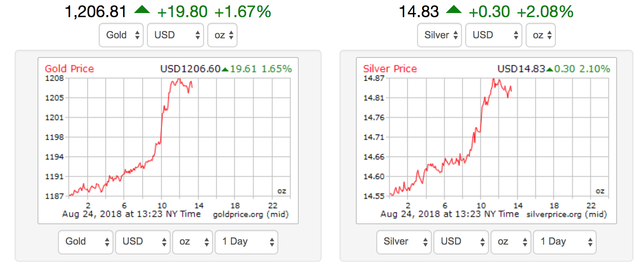Viewport: 644px width, 265px height.
Task: Open oz selector below silver chart
Action: tap(511, 242)
